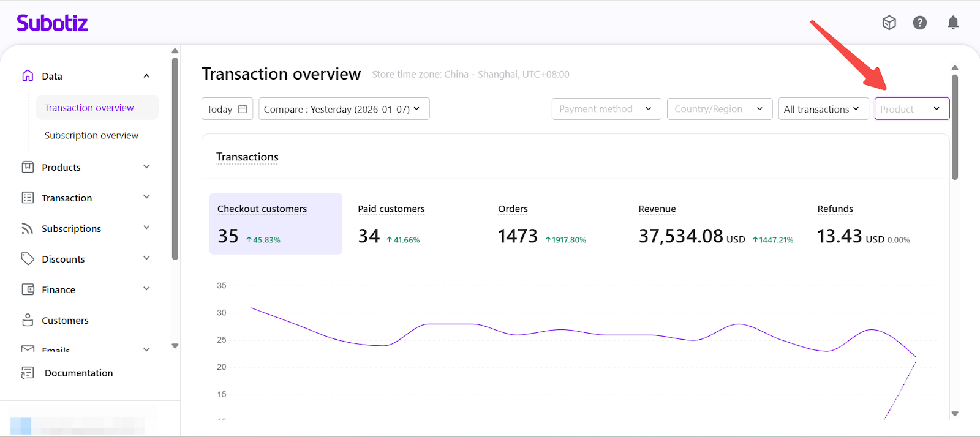Open Subscription overview in sidebar

91,135
